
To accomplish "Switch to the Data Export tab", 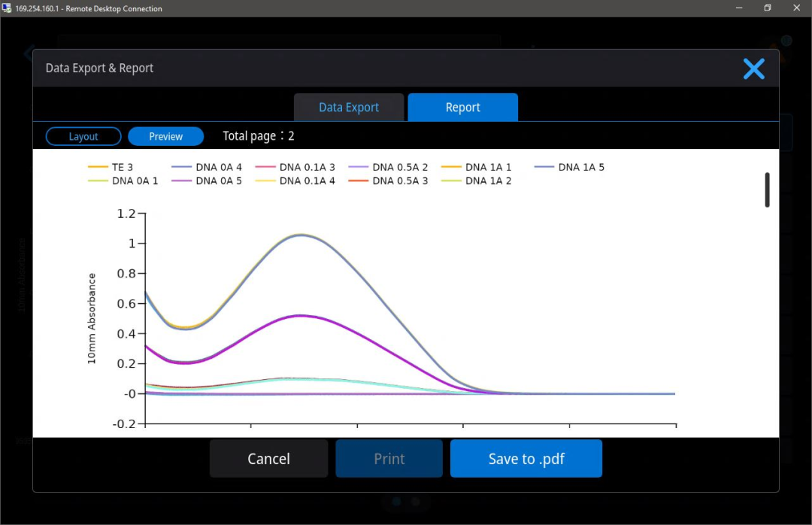I will click(x=349, y=108).
